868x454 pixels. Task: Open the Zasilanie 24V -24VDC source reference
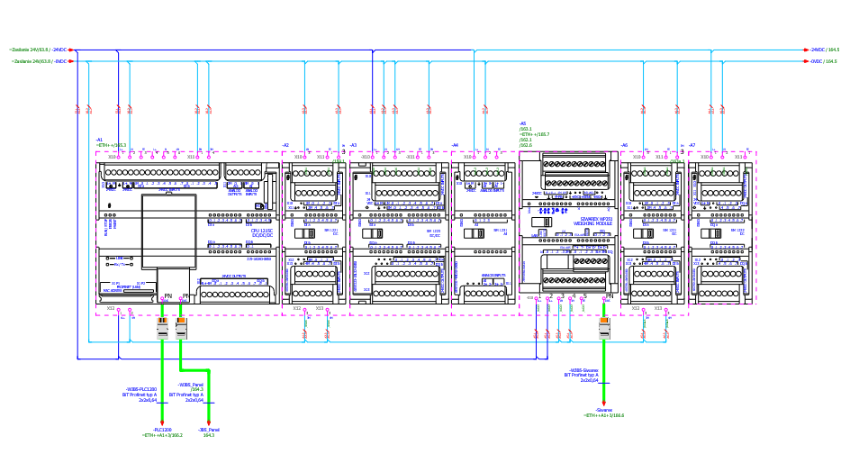pos(38,50)
